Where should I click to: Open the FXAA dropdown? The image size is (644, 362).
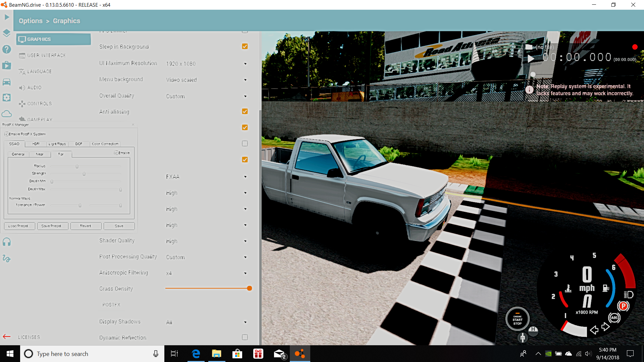207,177
